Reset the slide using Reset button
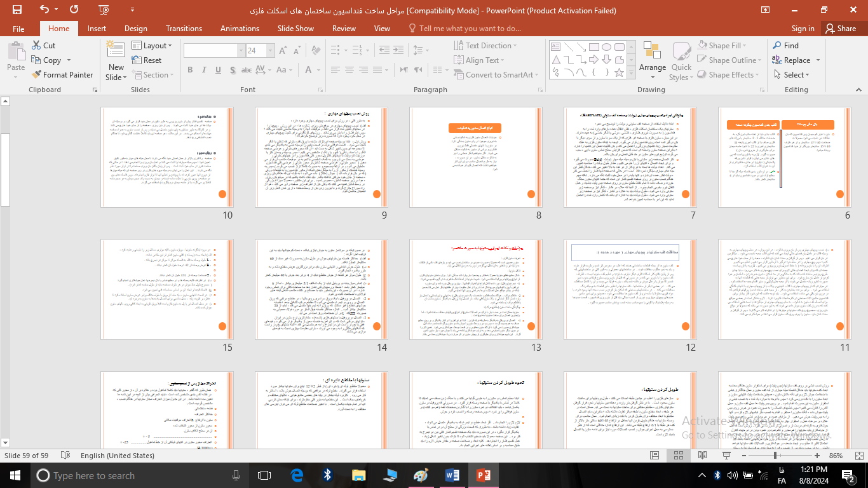This screenshot has width=868, height=488. 146,60
